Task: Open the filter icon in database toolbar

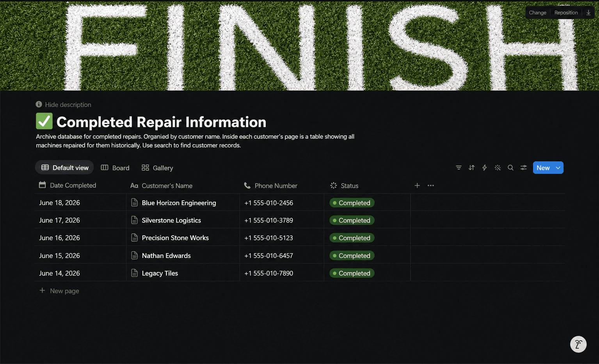Action: (459, 168)
